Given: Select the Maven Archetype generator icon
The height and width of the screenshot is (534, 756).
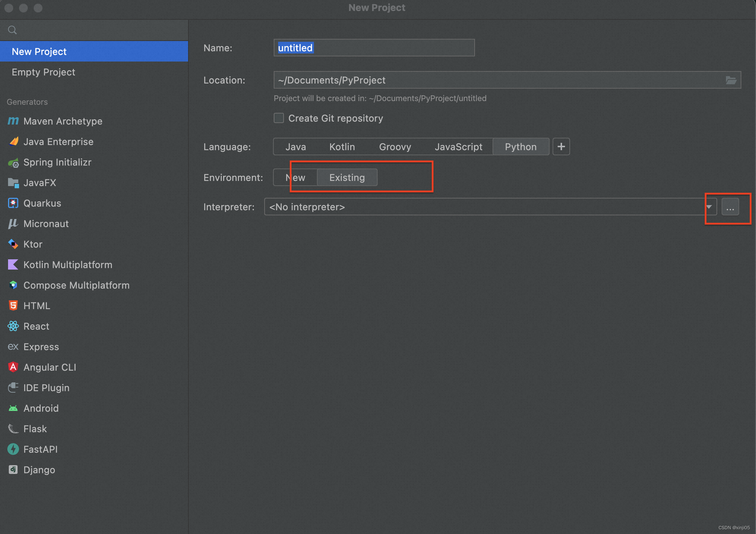Looking at the screenshot, I should coord(13,121).
